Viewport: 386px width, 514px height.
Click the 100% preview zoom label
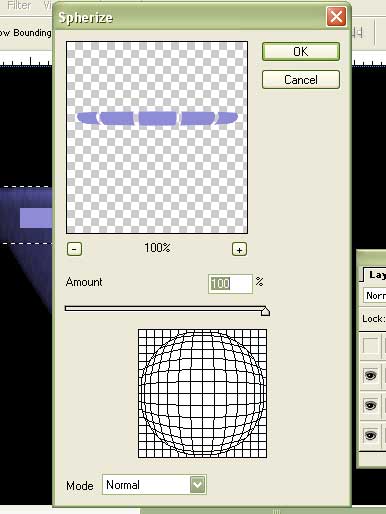[157, 248]
